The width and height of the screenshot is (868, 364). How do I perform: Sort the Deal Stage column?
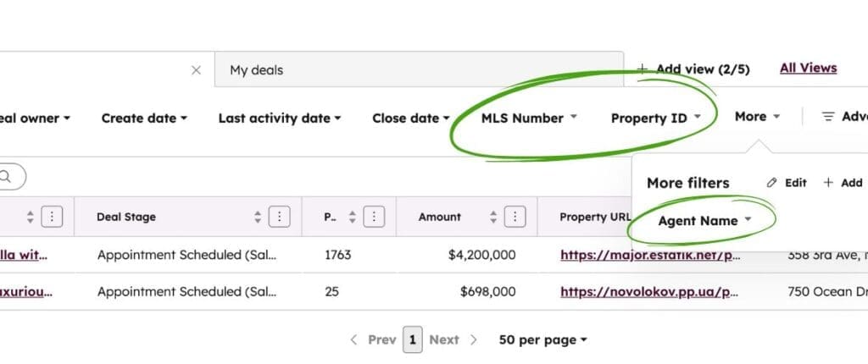pos(258,217)
